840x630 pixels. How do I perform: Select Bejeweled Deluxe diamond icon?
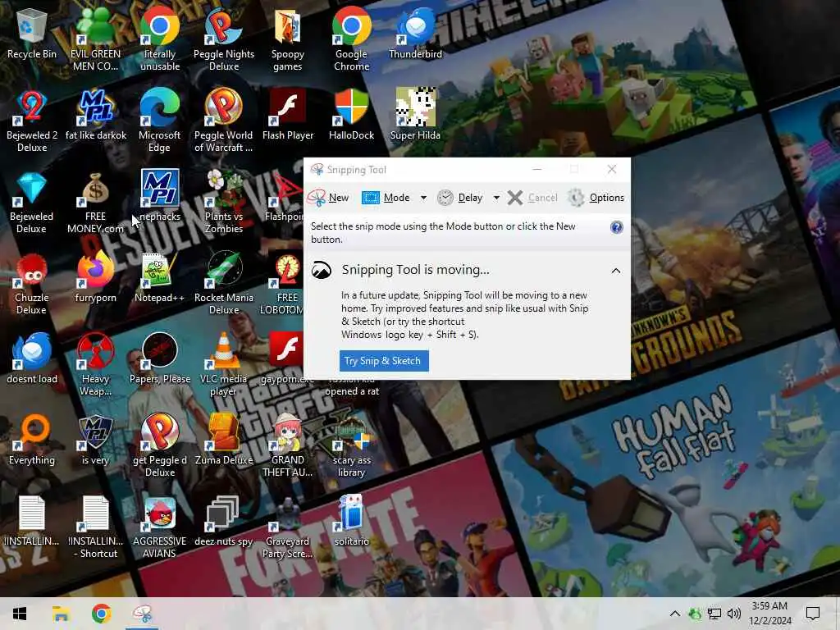[x=32, y=203]
